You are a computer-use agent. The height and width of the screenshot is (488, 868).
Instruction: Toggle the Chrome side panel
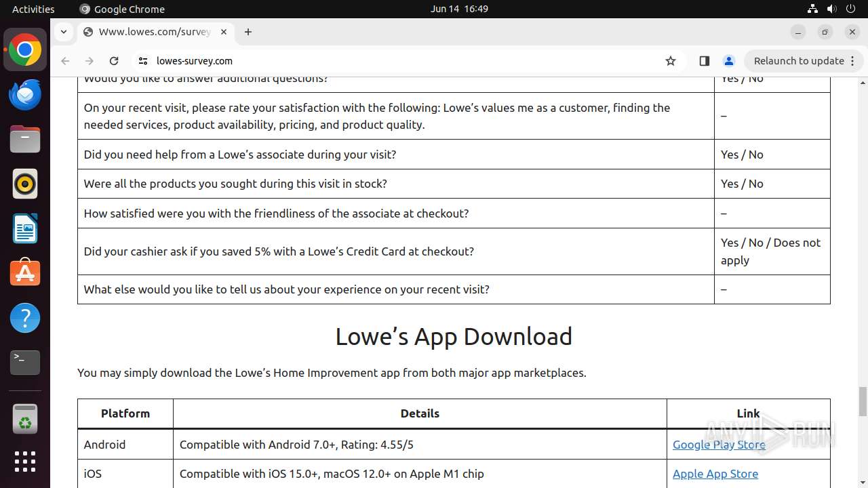704,61
